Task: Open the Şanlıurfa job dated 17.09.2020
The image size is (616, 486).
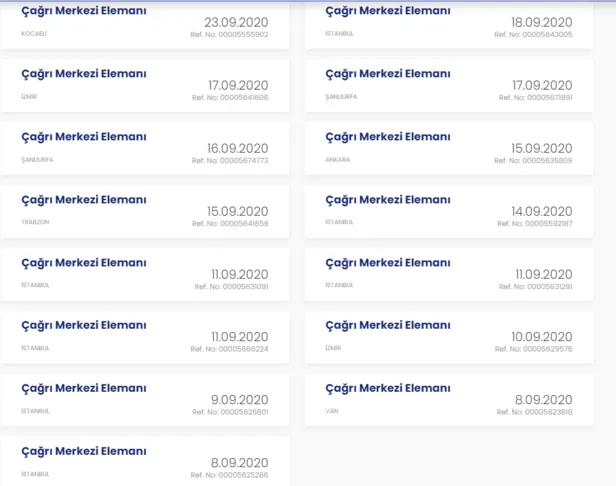Action: (388, 74)
